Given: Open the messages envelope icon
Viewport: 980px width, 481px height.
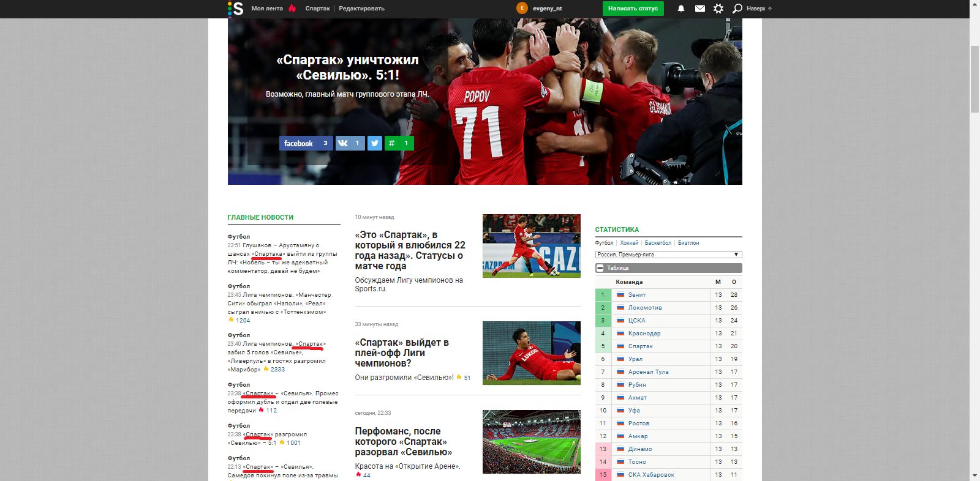Looking at the screenshot, I should (x=700, y=9).
